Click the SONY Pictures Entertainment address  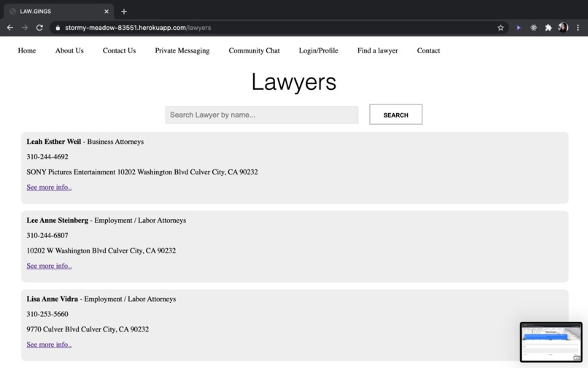click(142, 172)
